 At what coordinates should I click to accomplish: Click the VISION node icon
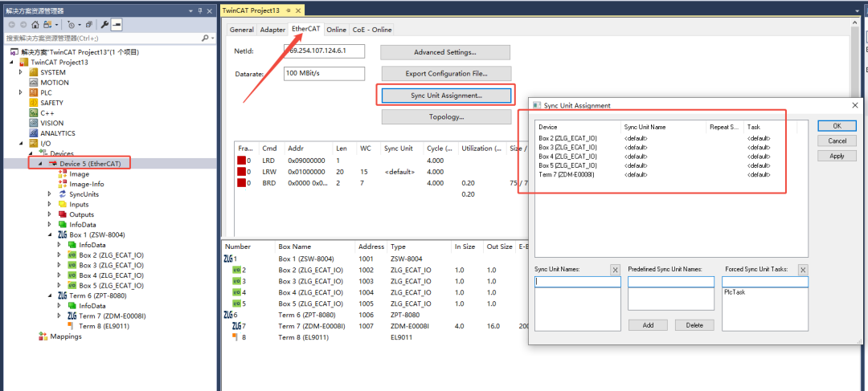click(x=33, y=123)
